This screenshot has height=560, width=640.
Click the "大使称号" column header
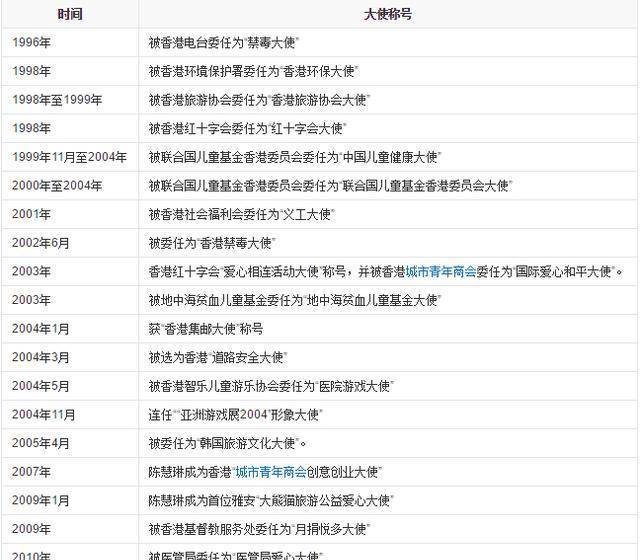[387, 14]
